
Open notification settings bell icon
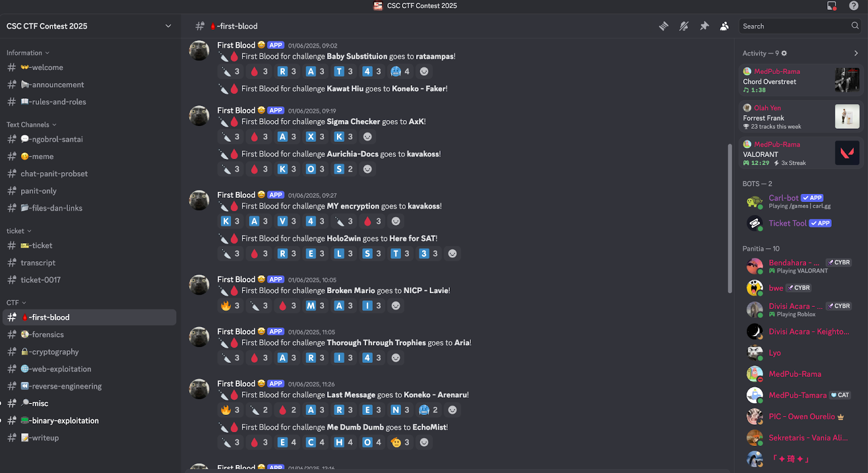(x=684, y=26)
